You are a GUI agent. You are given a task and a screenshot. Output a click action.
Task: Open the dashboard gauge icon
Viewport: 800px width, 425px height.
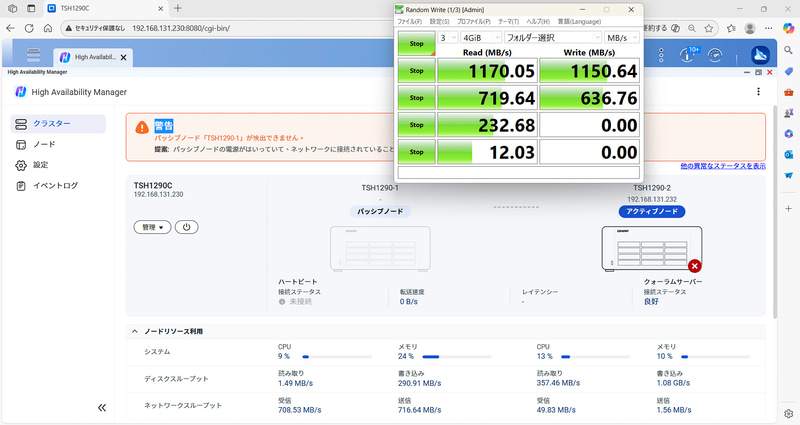(x=715, y=55)
